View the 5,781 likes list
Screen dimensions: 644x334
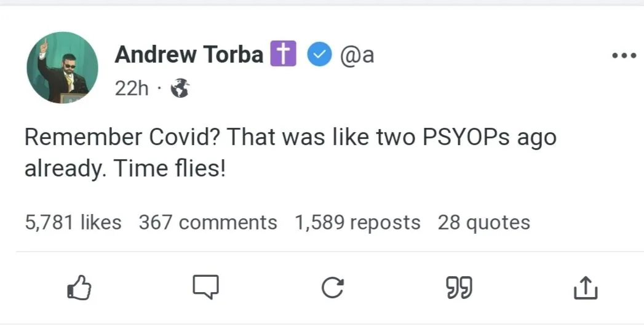tap(73, 222)
